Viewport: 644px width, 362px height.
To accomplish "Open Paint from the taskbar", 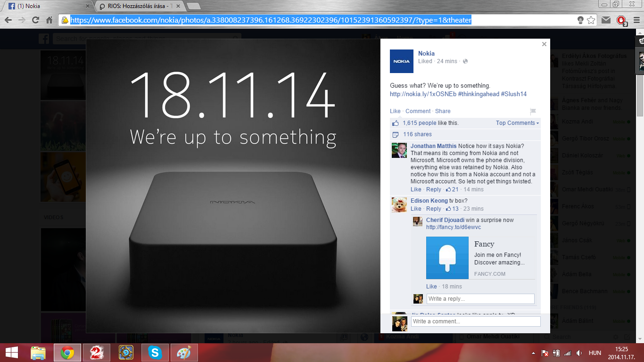I will point(184,353).
